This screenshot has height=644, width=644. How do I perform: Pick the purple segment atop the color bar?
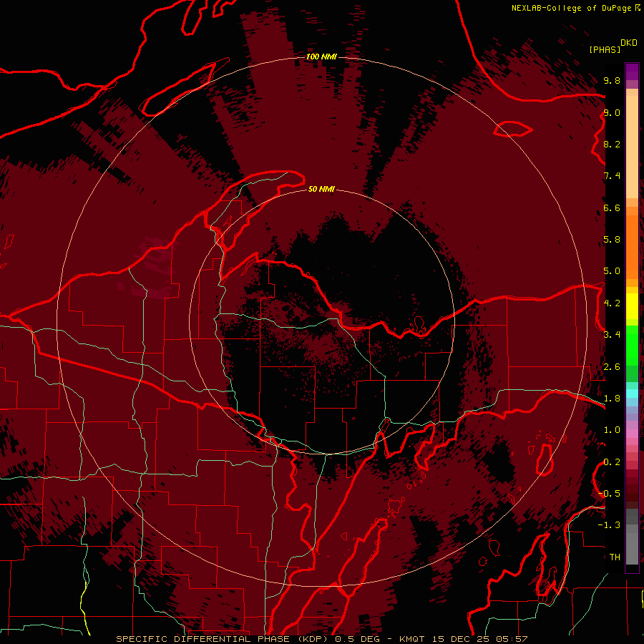pos(632,72)
